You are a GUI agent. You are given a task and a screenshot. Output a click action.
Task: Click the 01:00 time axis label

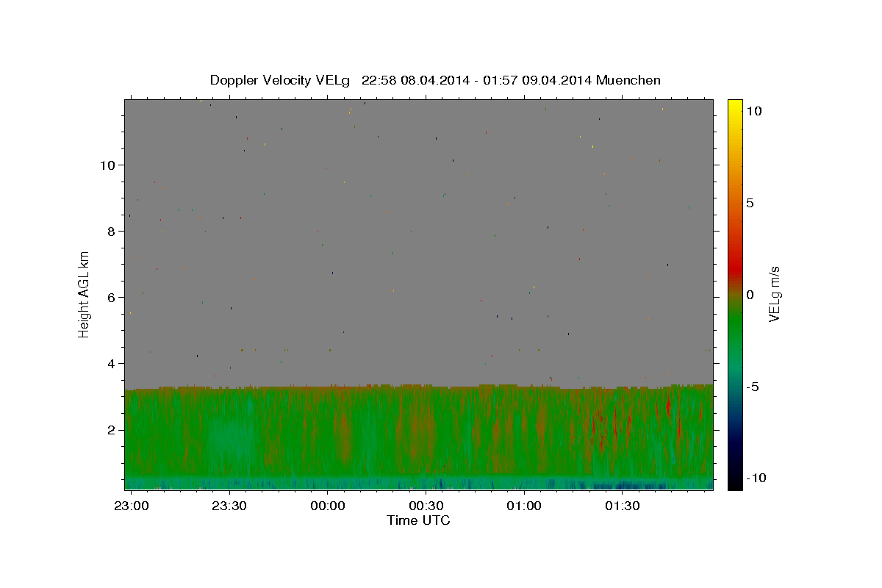click(x=524, y=506)
